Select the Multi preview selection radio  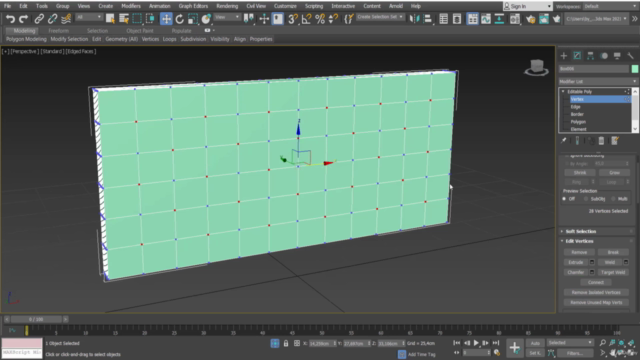pos(613,199)
